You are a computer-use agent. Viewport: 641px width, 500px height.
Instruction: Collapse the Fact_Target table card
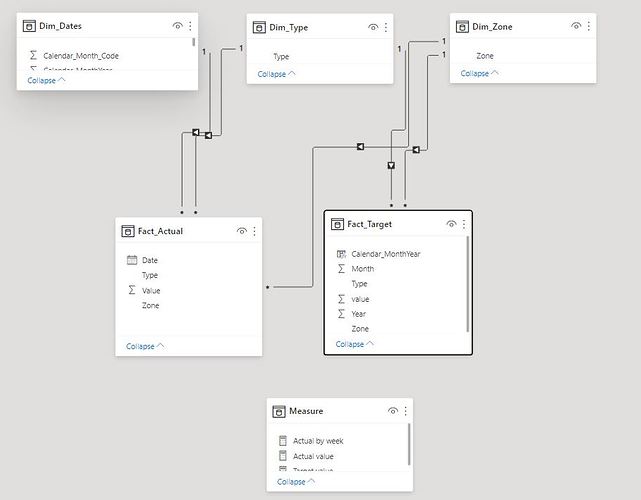(x=354, y=344)
